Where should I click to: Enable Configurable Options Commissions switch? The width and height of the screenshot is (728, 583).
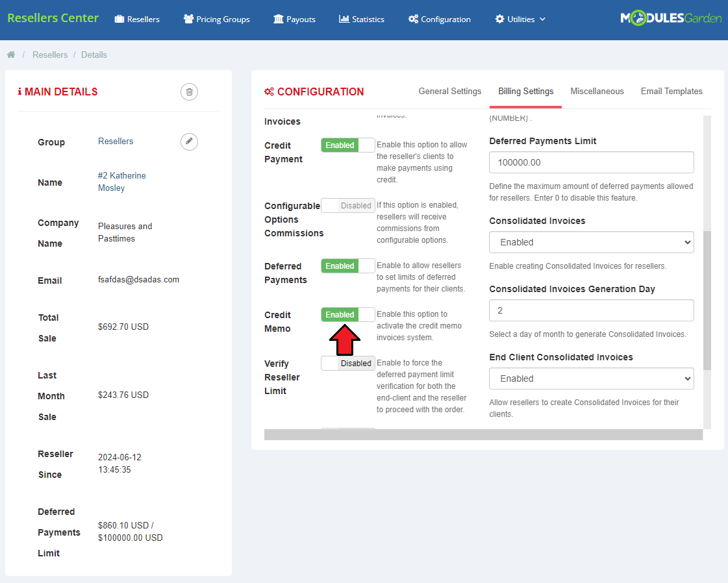coord(347,206)
